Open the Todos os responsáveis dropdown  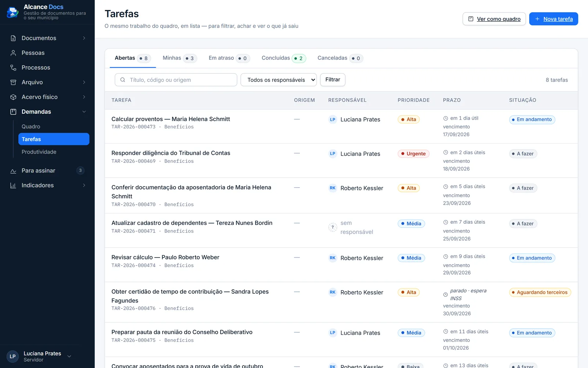[279, 80]
